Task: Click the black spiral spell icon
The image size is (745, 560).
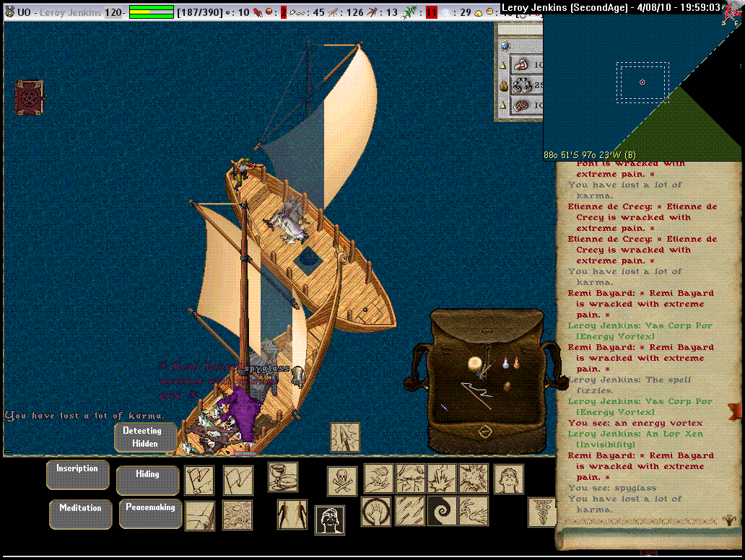Action: tap(441, 511)
